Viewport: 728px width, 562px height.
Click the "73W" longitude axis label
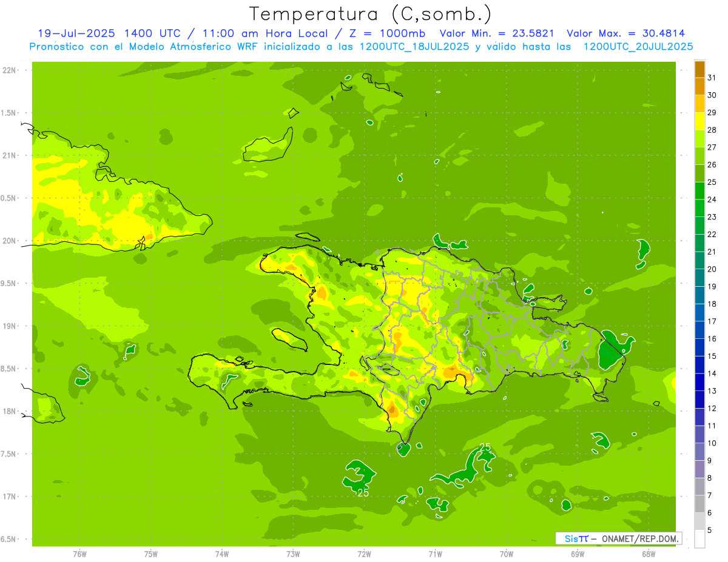point(293,554)
